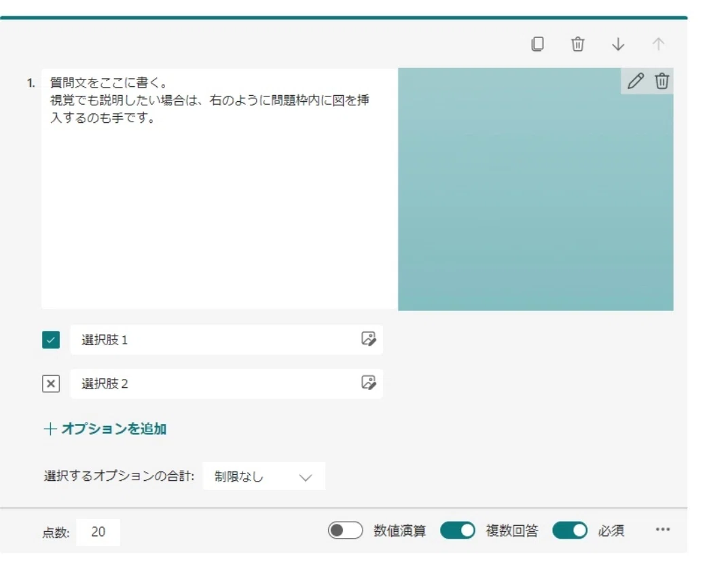Add image to 選択肢 1 option
Image resolution: width=728 pixels, height=574 pixels.
(x=369, y=339)
